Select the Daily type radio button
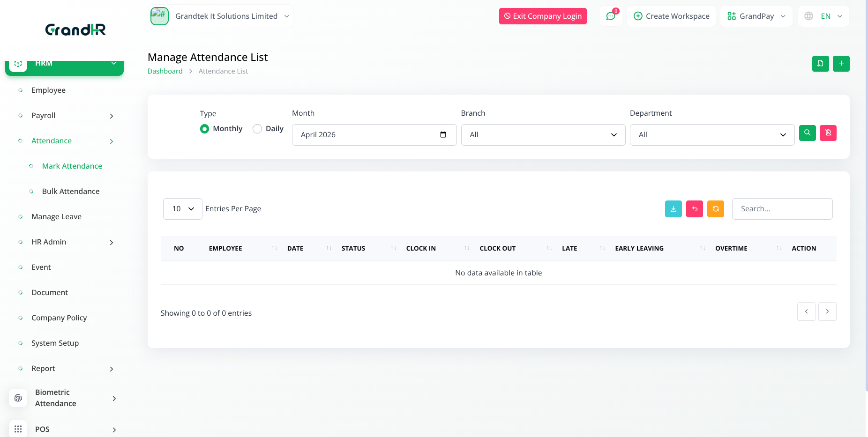The width and height of the screenshot is (868, 437). [257, 129]
